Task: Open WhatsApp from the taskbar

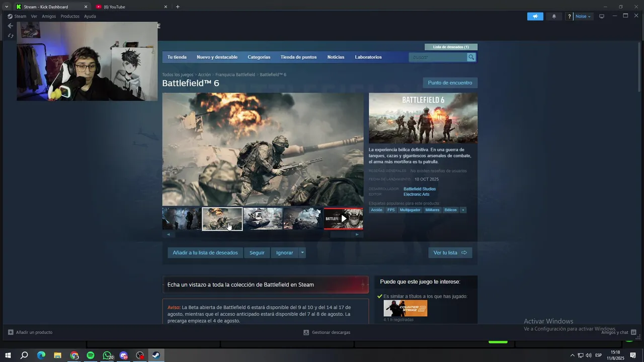Action: tap(107, 355)
